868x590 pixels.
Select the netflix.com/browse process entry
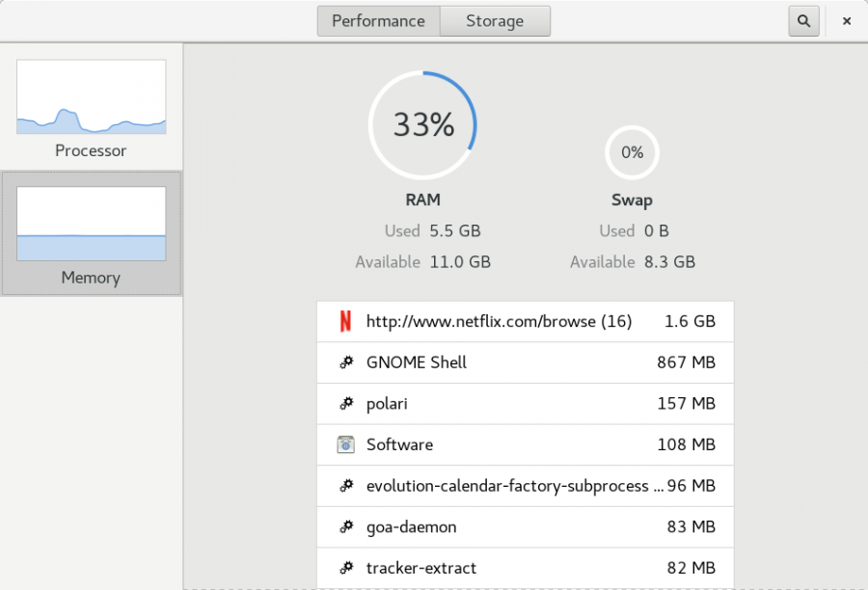click(x=526, y=321)
